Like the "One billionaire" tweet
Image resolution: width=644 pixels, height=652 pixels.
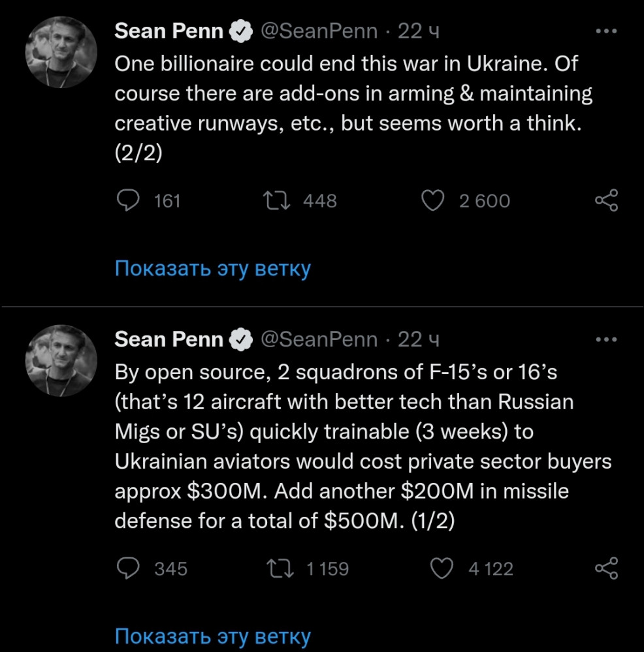432,200
